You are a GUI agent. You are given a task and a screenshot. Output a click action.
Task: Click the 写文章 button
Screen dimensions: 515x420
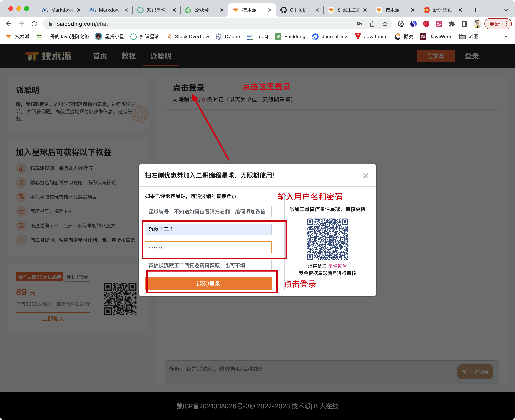(436, 56)
